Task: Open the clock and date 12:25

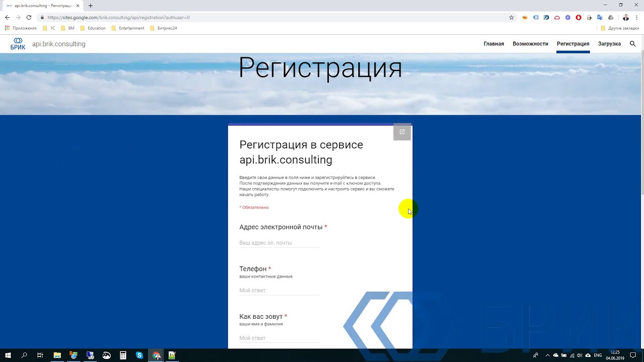Action: (615, 355)
